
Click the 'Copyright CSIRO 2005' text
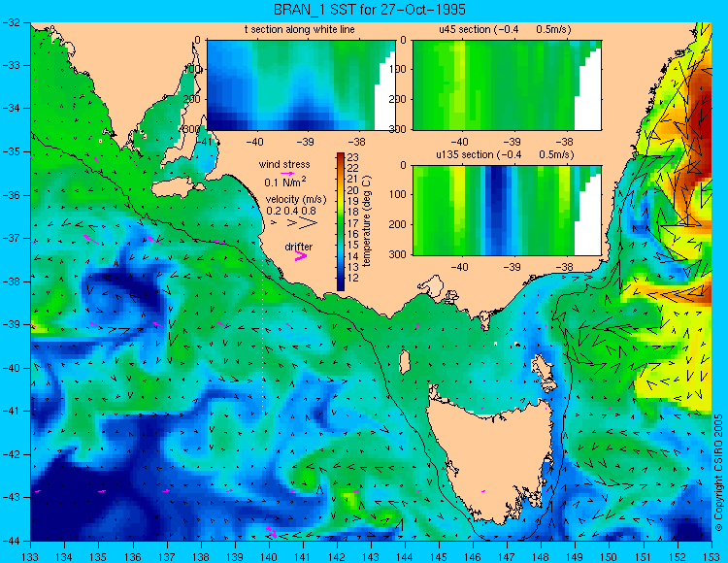(x=718, y=473)
